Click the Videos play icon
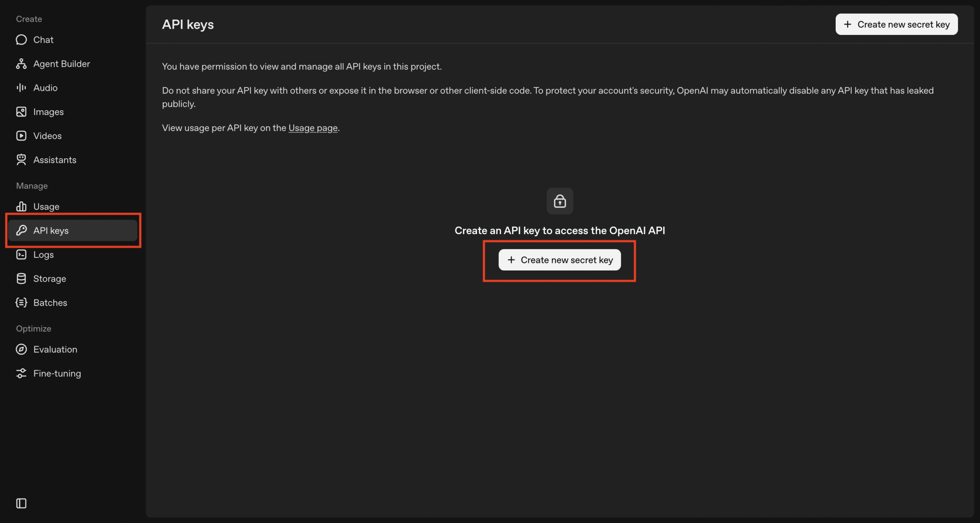Screen dimensions: 980x523 pos(21,136)
